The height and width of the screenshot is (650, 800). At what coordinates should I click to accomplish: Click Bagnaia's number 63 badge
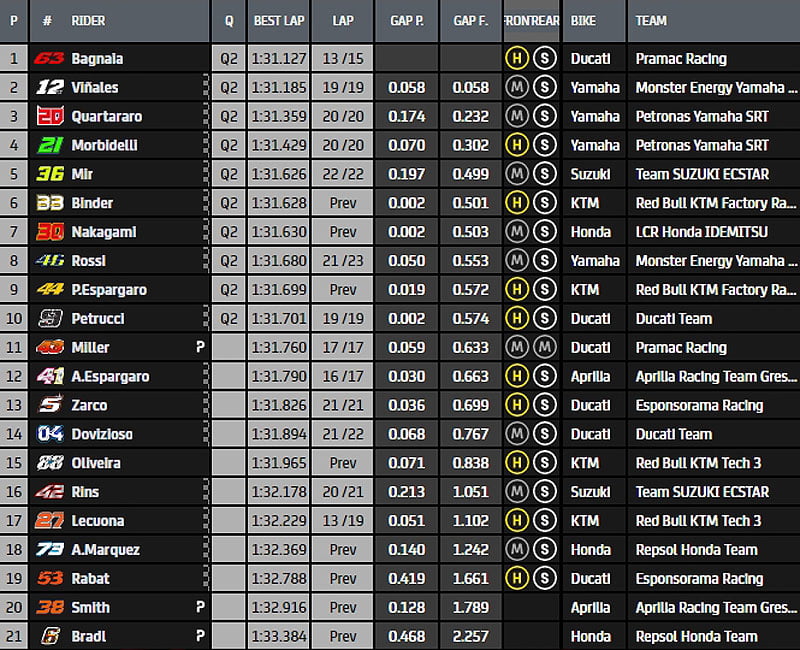[x=49, y=59]
